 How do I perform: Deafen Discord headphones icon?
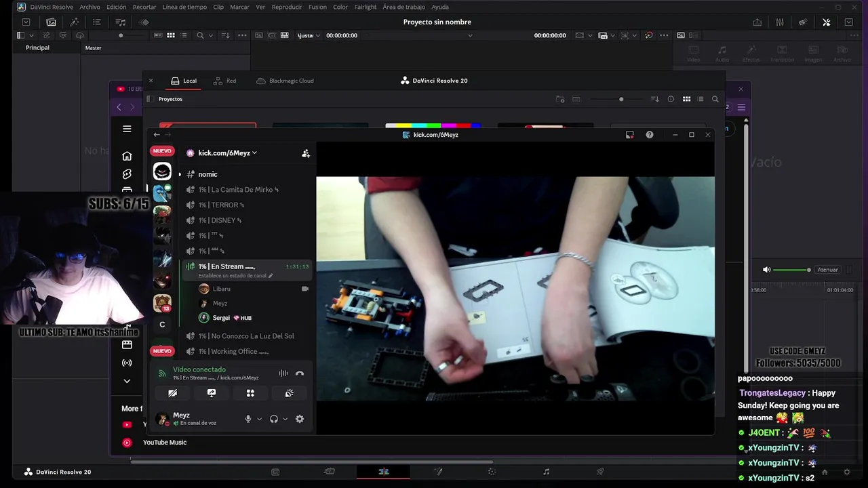(x=274, y=419)
